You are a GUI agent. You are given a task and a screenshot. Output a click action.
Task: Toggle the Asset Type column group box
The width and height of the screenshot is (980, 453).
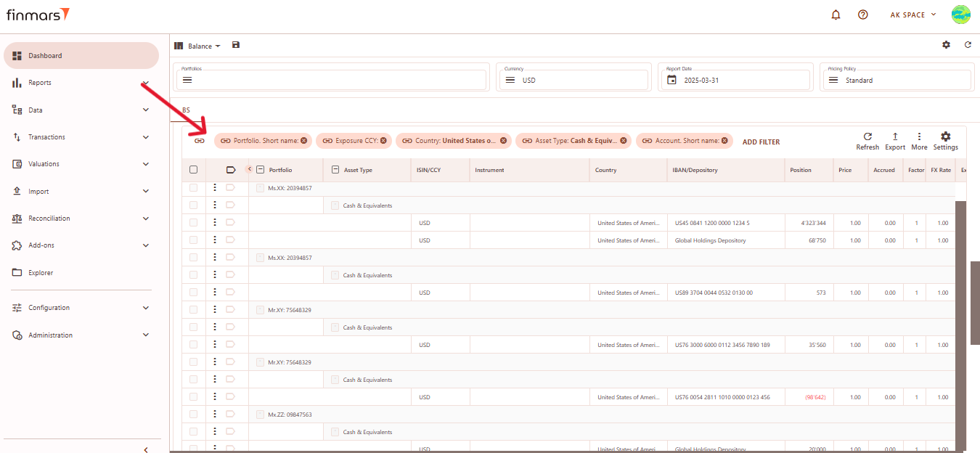(x=335, y=170)
